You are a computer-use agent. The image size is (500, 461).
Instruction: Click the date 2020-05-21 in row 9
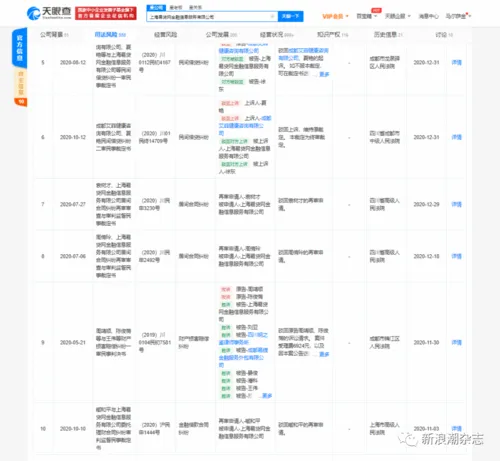pyautogui.click(x=73, y=342)
